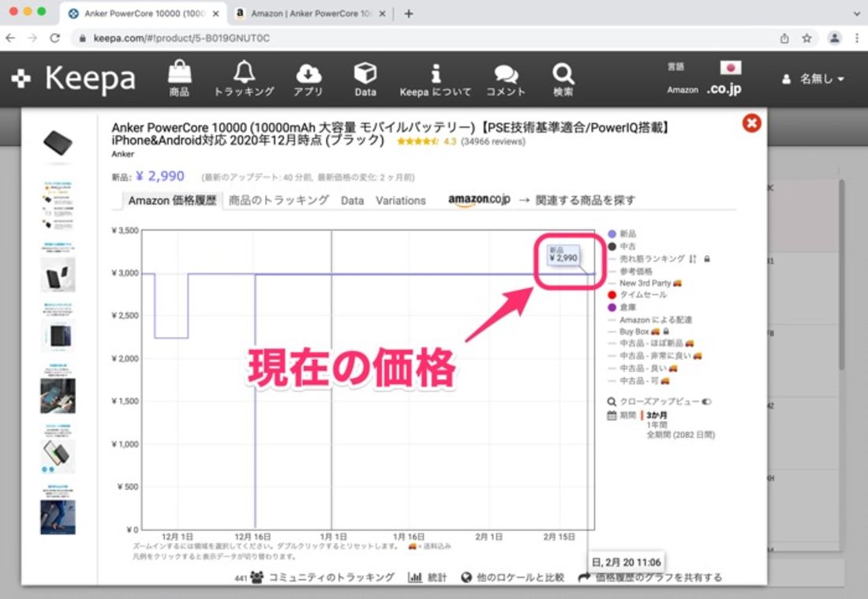Open the トラッキング bell icon
The image size is (868, 599).
click(x=244, y=79)
